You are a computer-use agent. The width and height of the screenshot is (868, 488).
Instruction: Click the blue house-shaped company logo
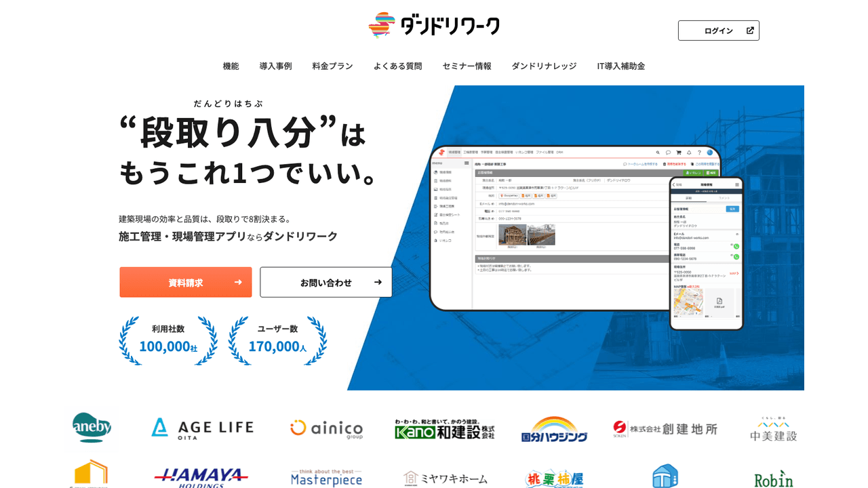pos(665,476)
